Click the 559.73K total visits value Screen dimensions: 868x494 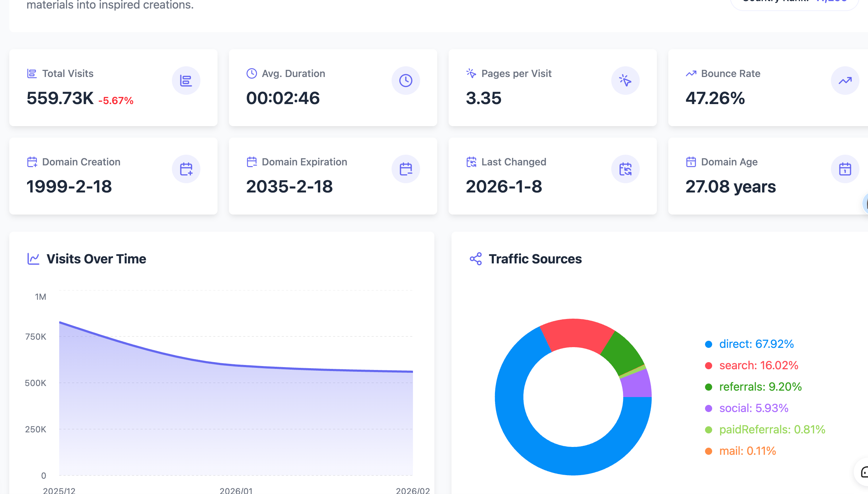60,98
